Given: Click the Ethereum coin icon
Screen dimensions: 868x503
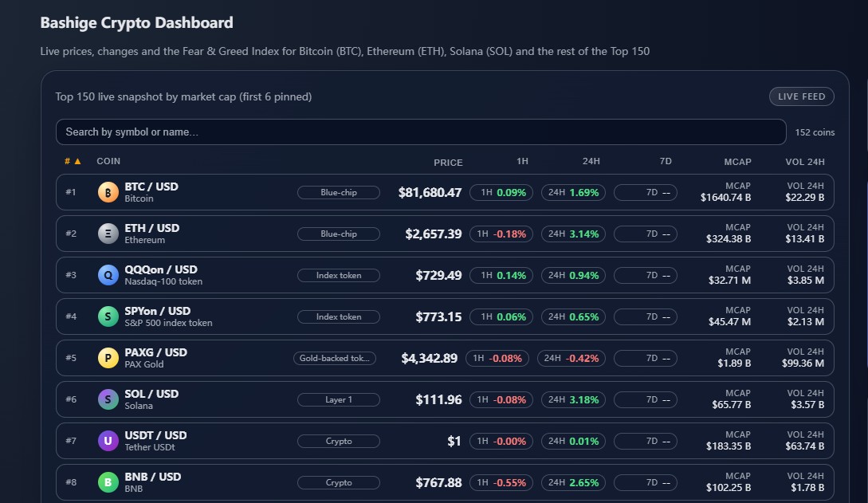Looking at the screenshot, I should (108, 234).
